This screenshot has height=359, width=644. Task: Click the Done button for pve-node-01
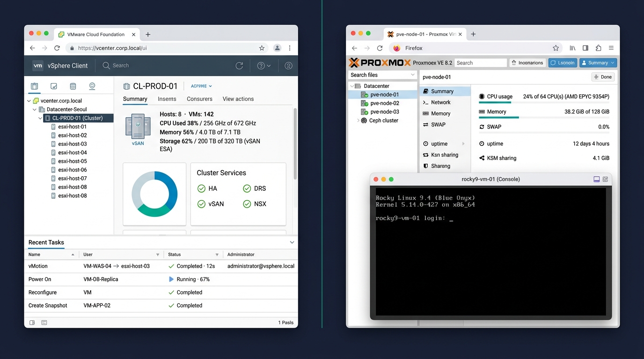tap(603, 77)
